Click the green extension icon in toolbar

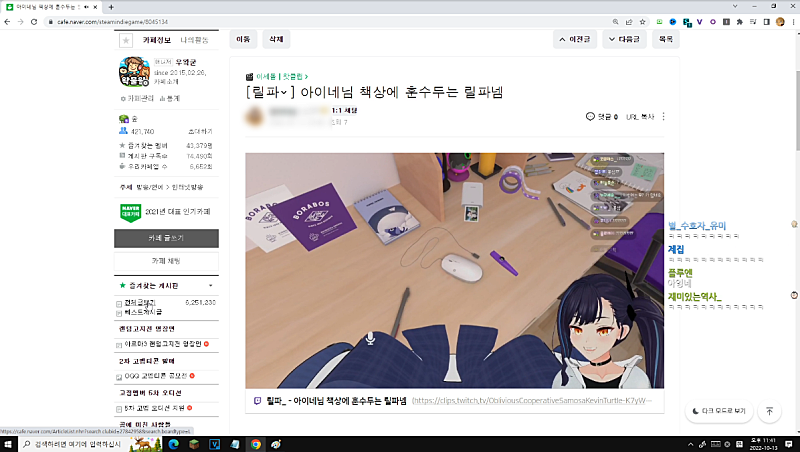point(659,22)
